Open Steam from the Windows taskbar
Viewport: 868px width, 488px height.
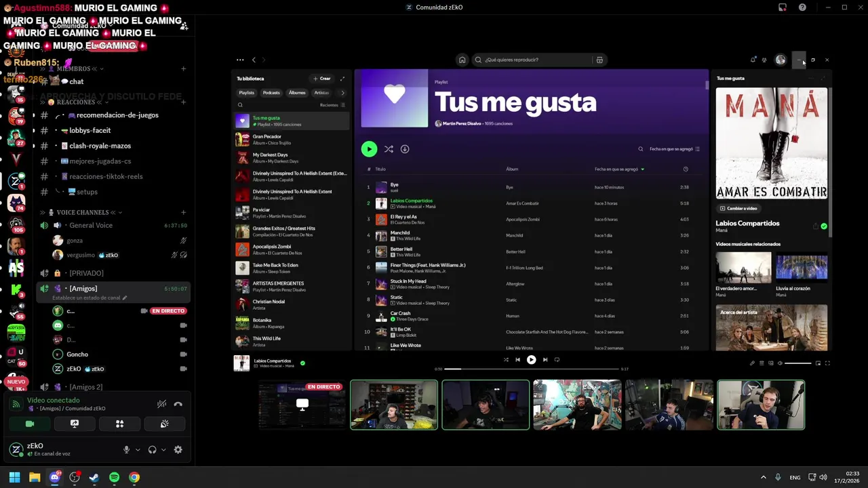(x=94, y=477)
